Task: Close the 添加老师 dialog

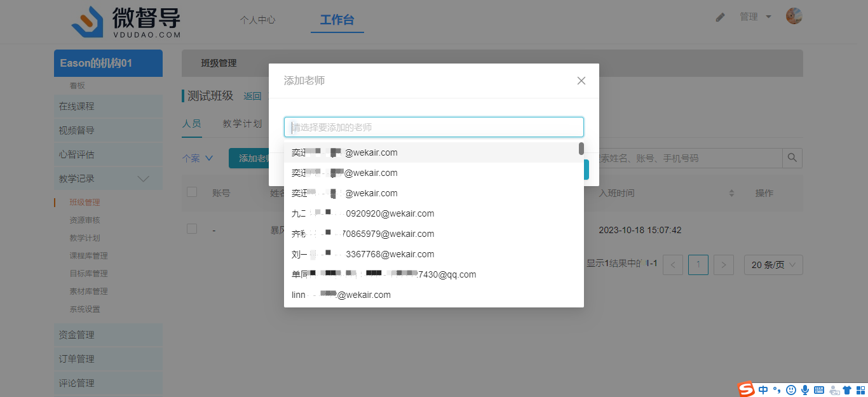Action: (581, 81)
